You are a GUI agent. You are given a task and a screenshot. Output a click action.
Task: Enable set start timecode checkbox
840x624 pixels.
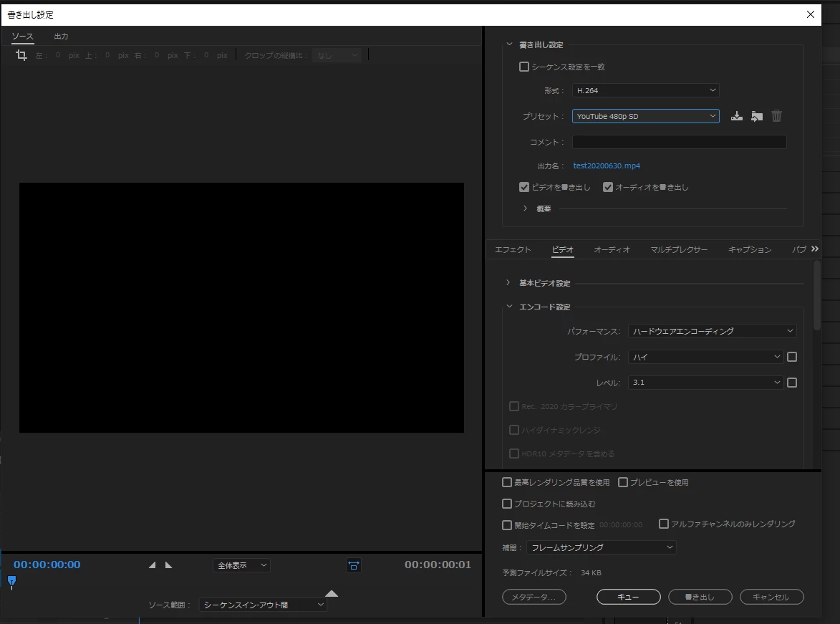507,525
